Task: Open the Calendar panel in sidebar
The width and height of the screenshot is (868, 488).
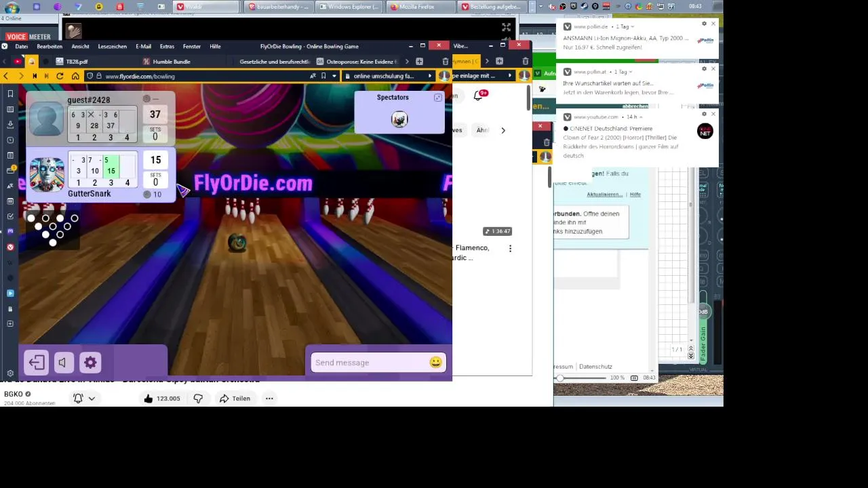Action: tap(10, 201)
